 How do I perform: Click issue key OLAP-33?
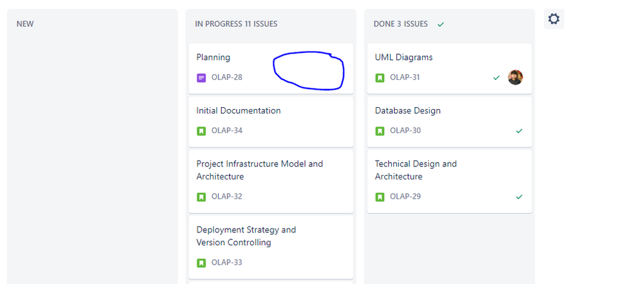(x=227, y=262)
